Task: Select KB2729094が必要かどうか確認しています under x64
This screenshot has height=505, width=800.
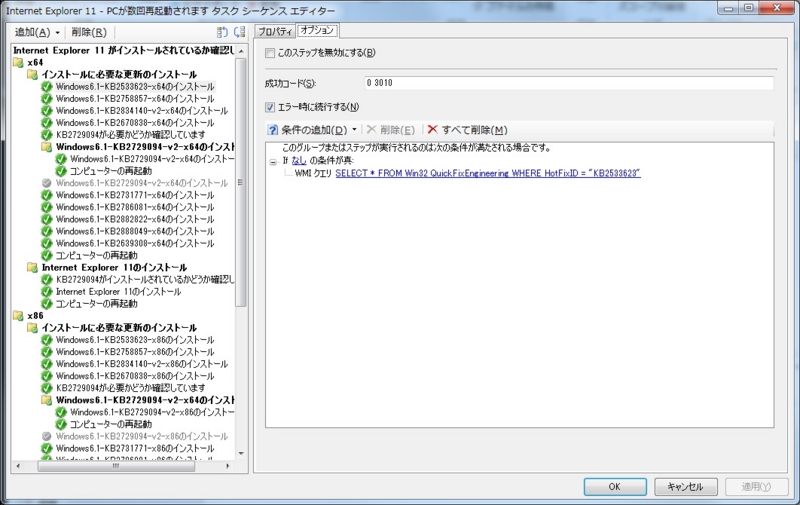Action: (131, 135)
